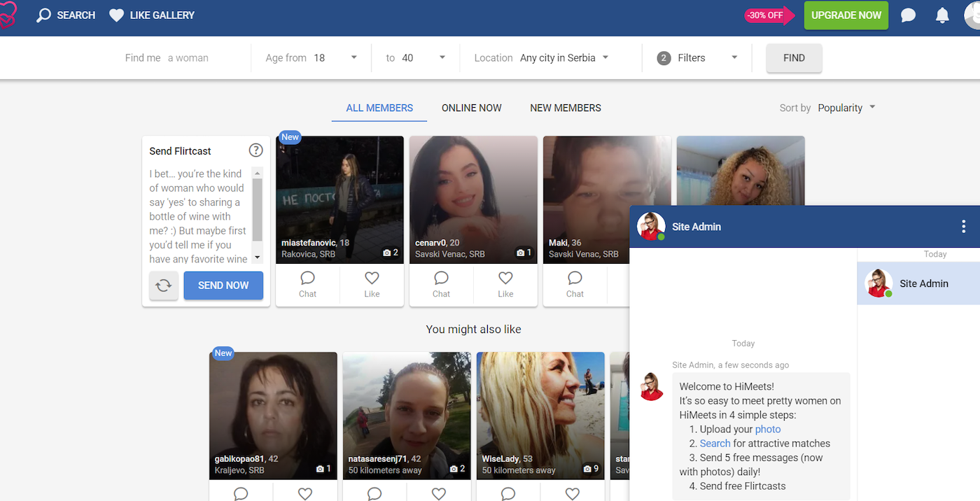The width and height of the screenshot is (980, 501).
Task: Like WiseLady's profile
Action: click(573, 493)
